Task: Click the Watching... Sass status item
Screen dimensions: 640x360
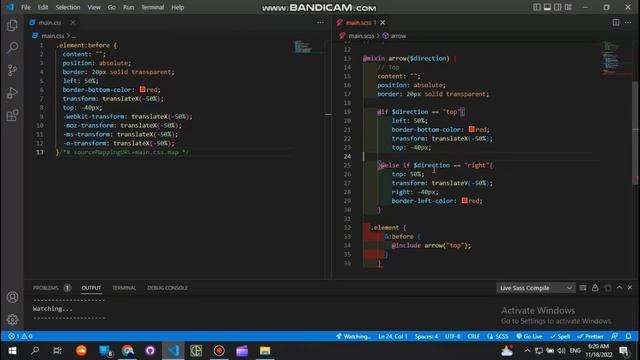Action: [x=353, y=336]
